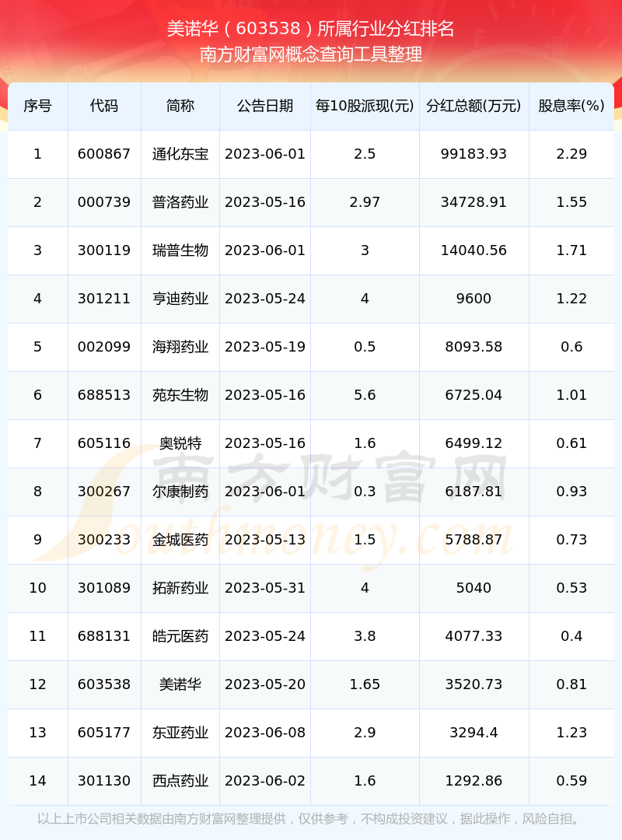This screenshot has width=622, height=840.
Task: Select the name 奥锐特
Action: click(x=180, y=443)
